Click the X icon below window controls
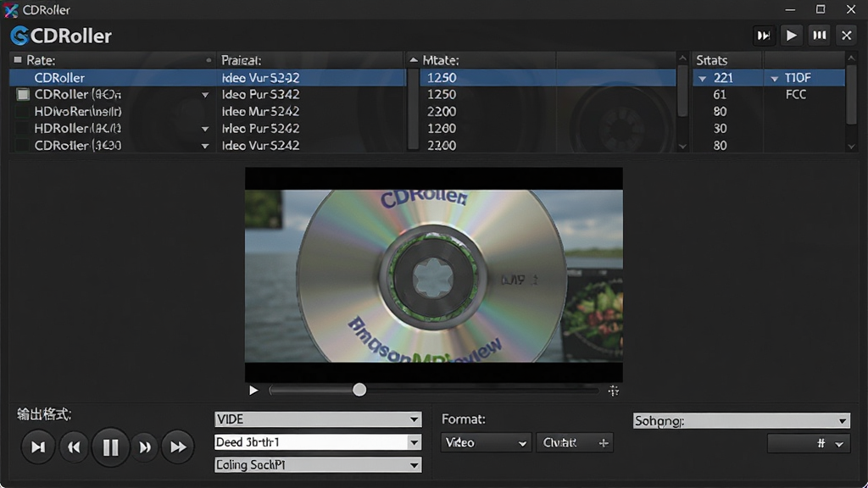The height and width of the screenshot is (488, 868). [847, 36]
